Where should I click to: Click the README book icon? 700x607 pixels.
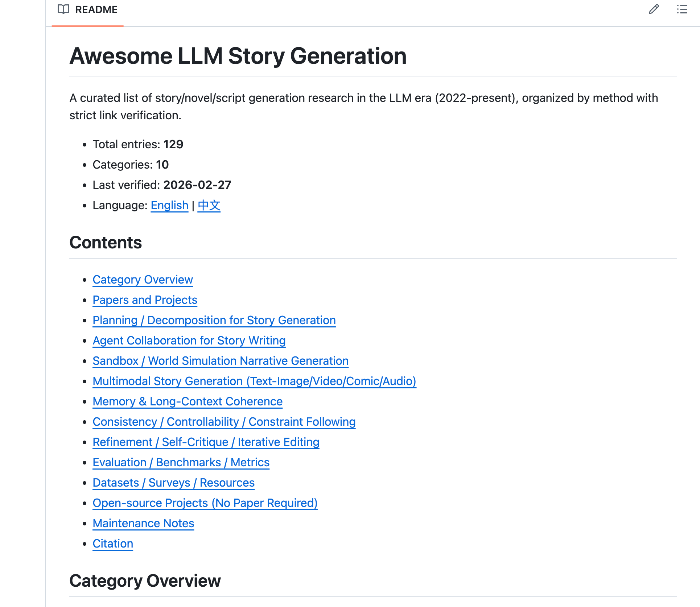[x=63, y=9]
